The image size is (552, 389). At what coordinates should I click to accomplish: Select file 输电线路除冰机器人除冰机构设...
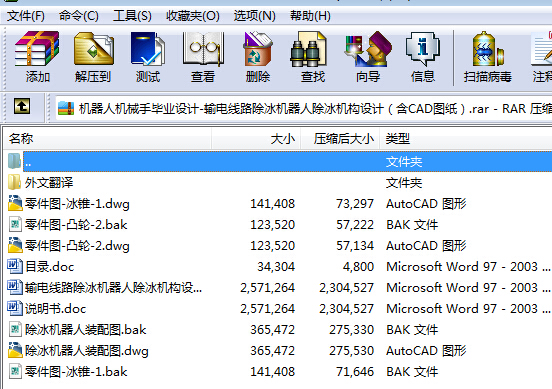coord(113,288)
